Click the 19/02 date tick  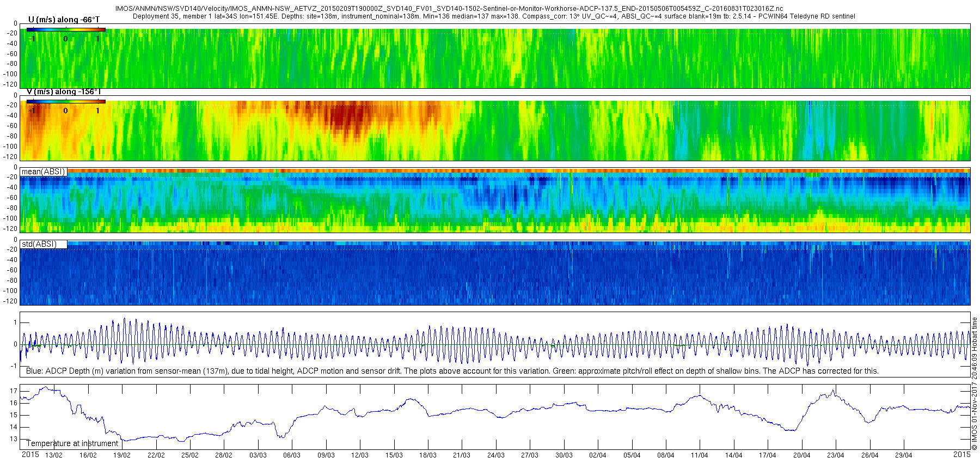(121, 455)
